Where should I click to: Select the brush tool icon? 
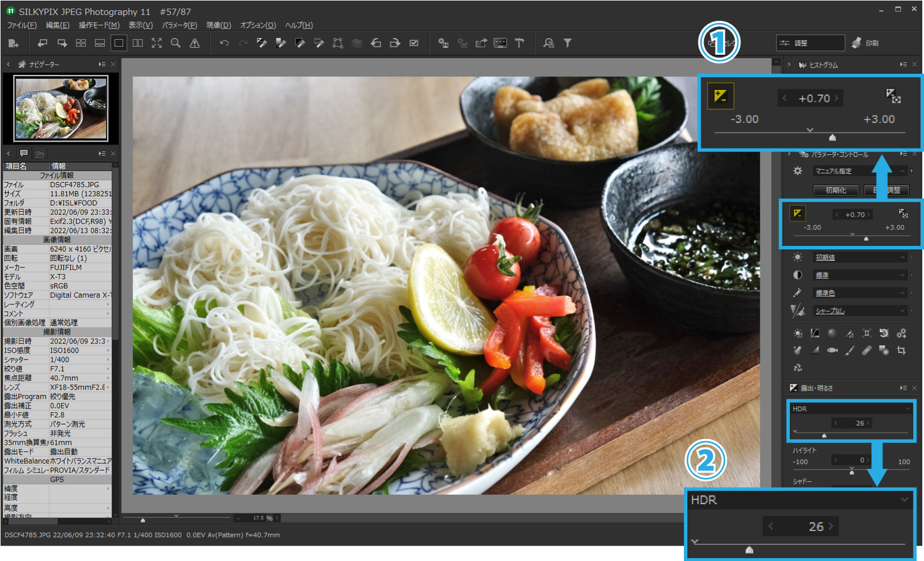tap(849, 350)
